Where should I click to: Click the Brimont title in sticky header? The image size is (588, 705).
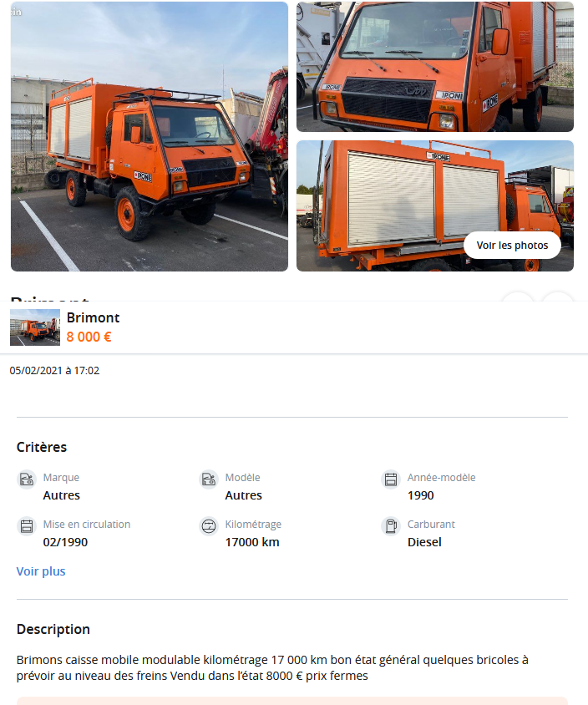tap(93, 318)
